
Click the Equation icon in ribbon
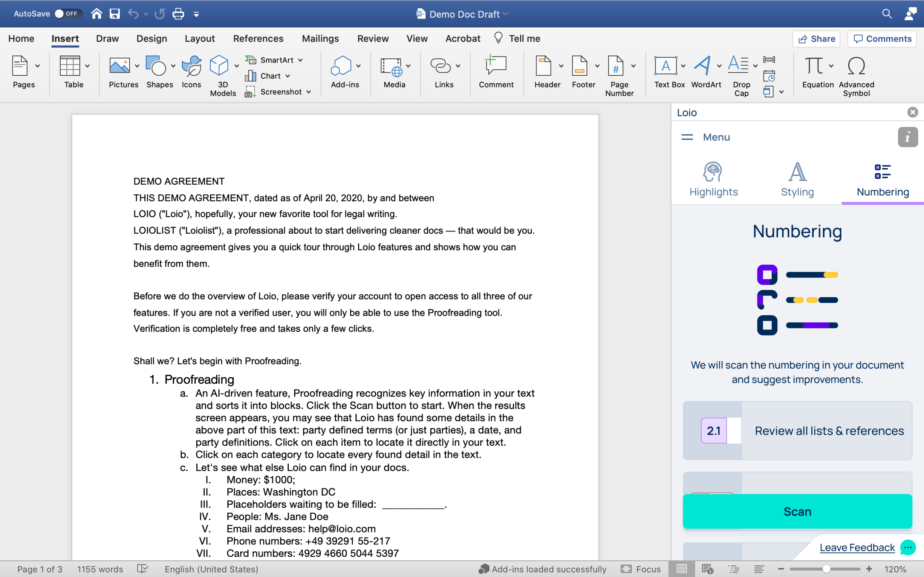click(814, 66)
